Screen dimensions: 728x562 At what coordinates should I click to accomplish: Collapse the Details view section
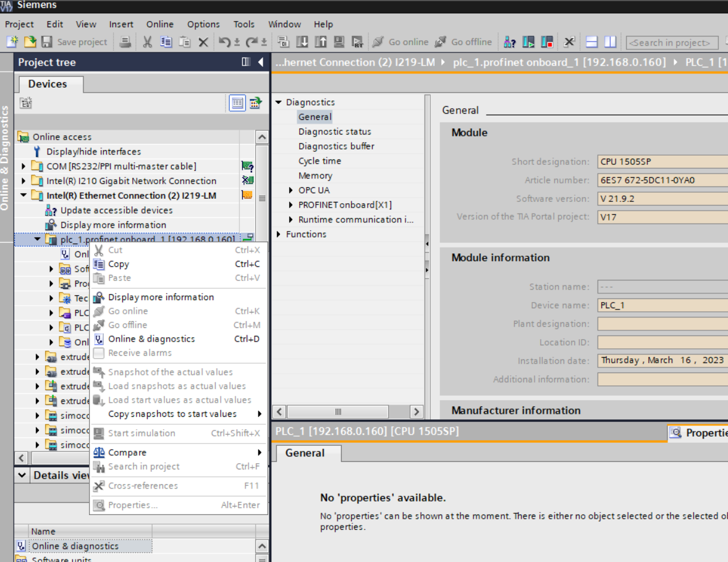22,475
